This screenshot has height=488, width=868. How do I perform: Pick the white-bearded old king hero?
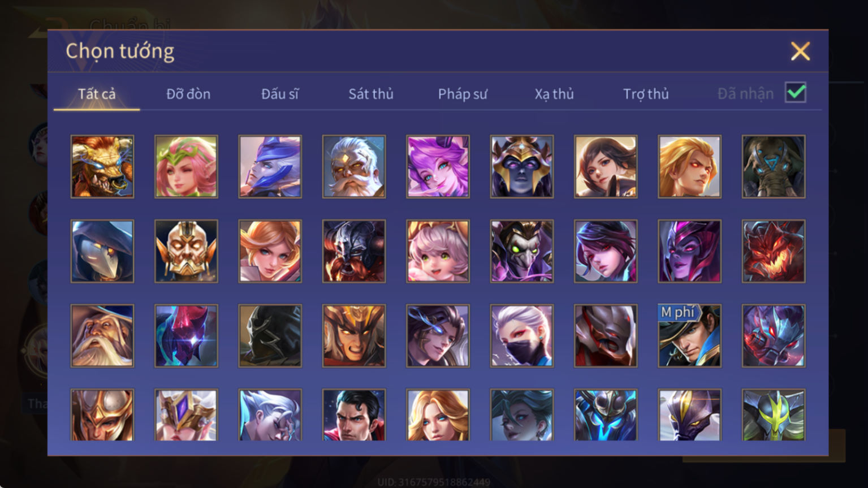[354, 166]
